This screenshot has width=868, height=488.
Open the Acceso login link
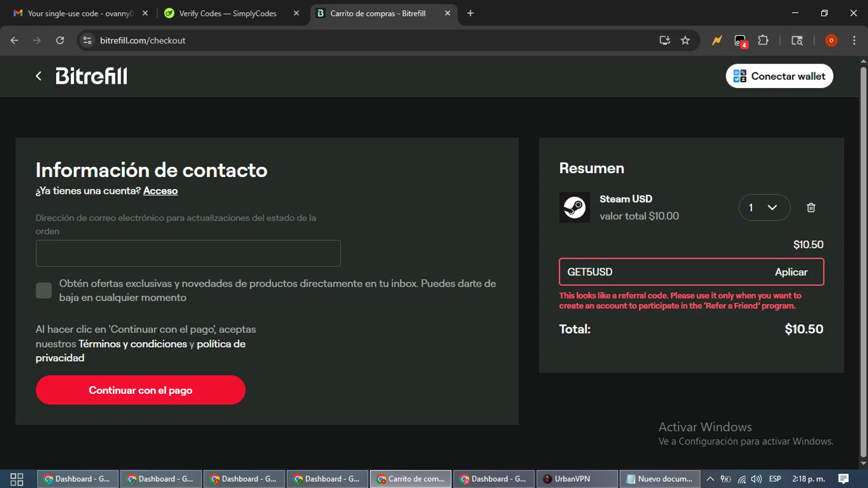[x=160, y=190]
